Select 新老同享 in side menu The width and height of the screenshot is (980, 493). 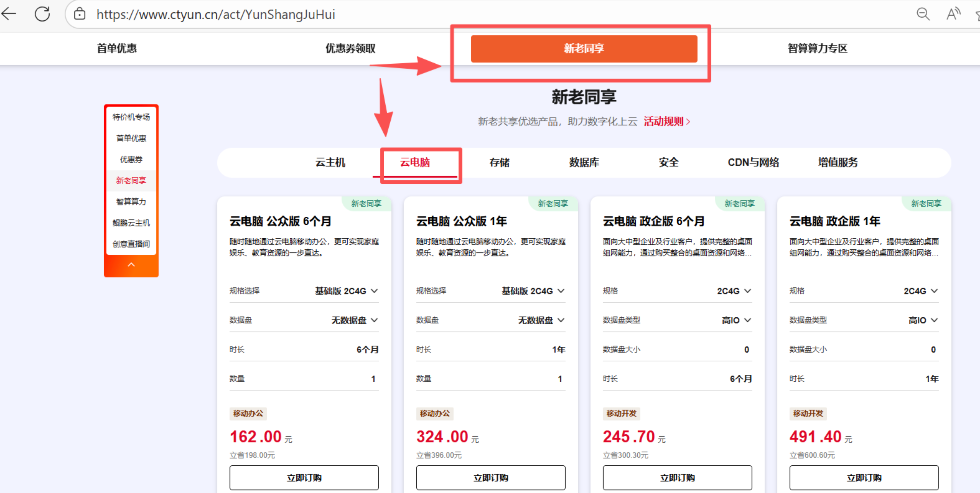click(131, 180)
